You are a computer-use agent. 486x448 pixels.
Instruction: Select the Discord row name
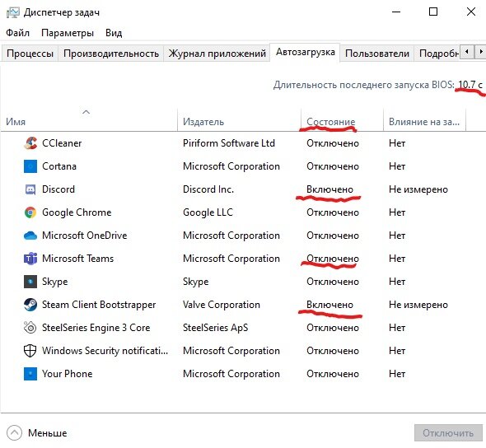pyautogui.click(x=58, y=189)
